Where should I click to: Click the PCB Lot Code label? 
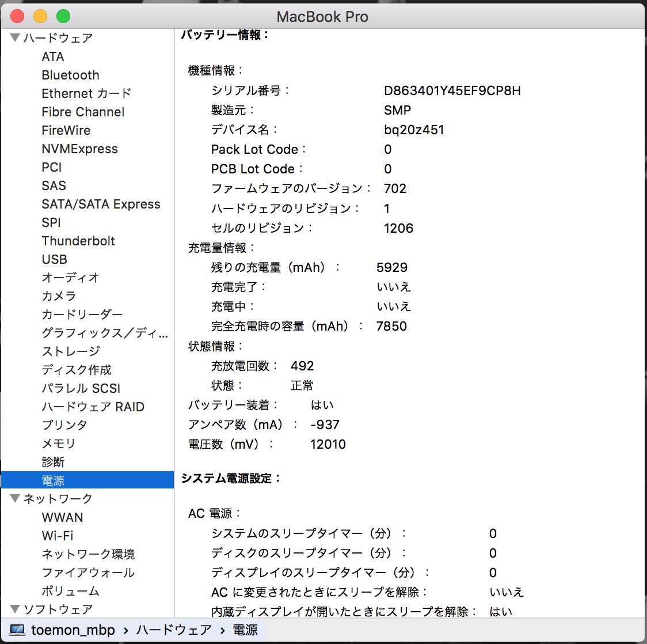[257, 169]
